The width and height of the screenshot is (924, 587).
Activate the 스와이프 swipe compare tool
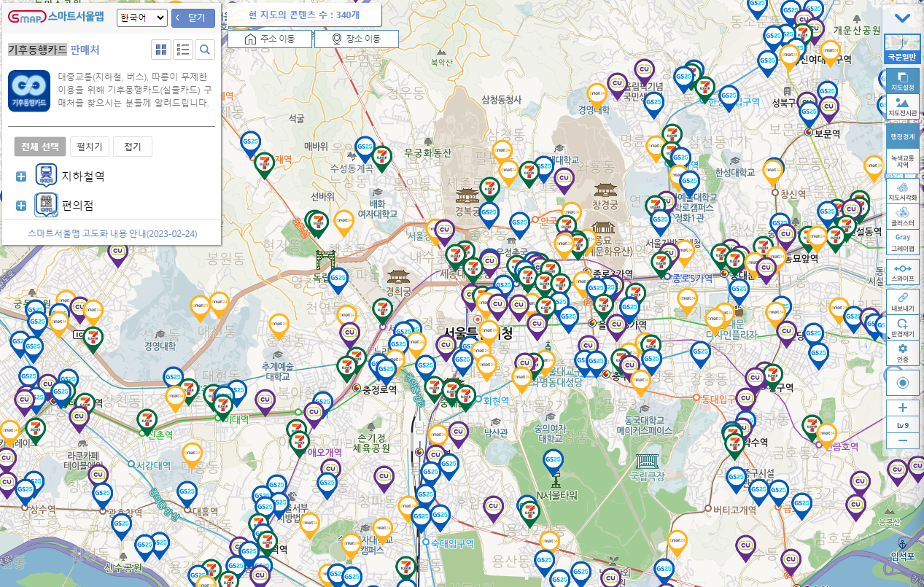902,273
